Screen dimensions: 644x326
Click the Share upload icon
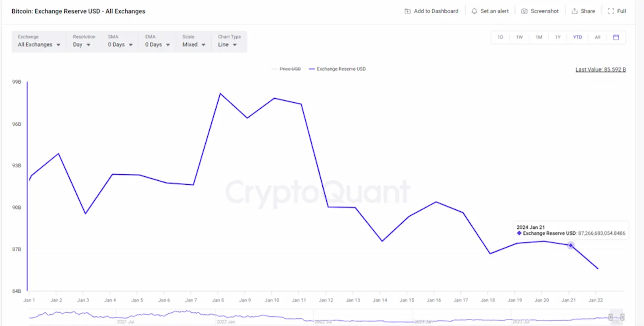pos(574,11)
